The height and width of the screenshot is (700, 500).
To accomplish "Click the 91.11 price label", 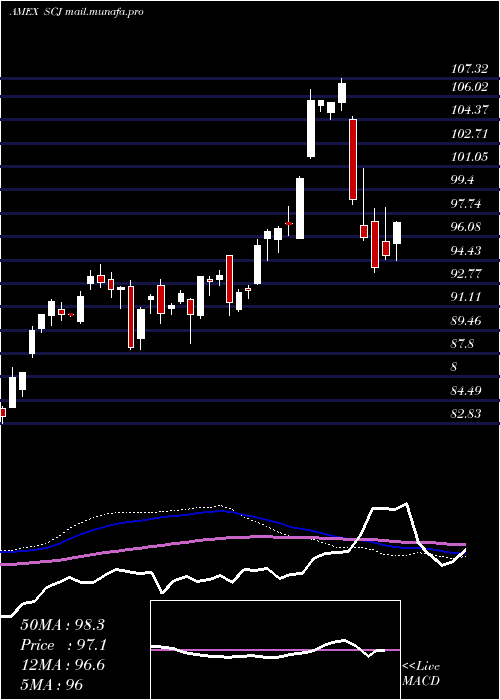I will 466,297.
